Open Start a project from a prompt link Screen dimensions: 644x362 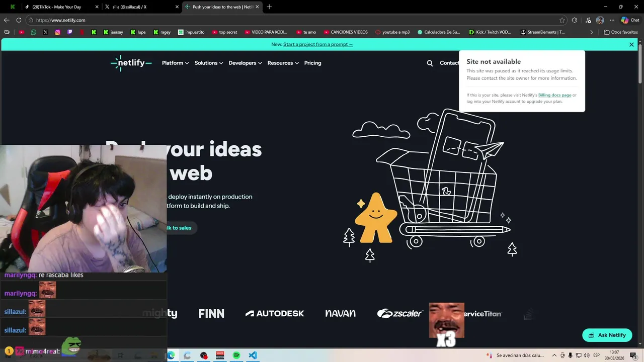click(x=318, y=44)
